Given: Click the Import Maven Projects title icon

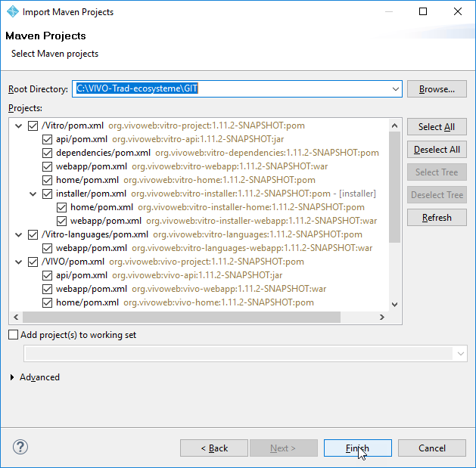Looking at the screenshot, I should 13,12.
